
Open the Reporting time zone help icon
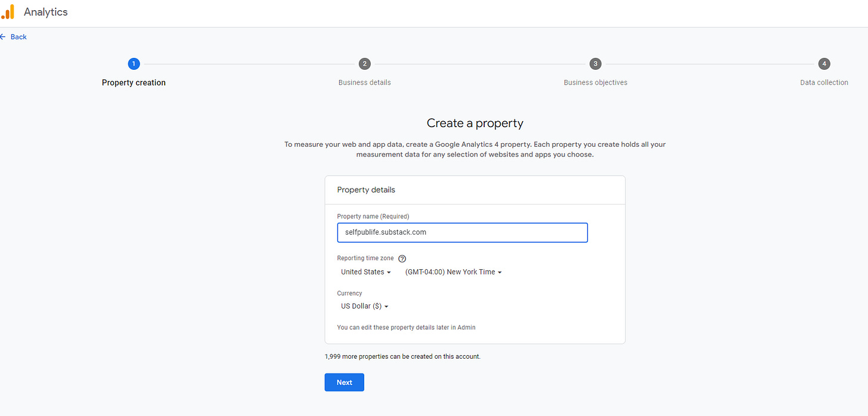click(402, 258)
